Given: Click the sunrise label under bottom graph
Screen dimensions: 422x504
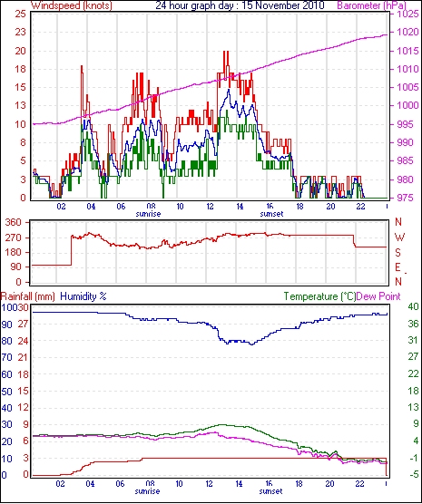Looking at the screenshot, I should [x=147, y=491].
